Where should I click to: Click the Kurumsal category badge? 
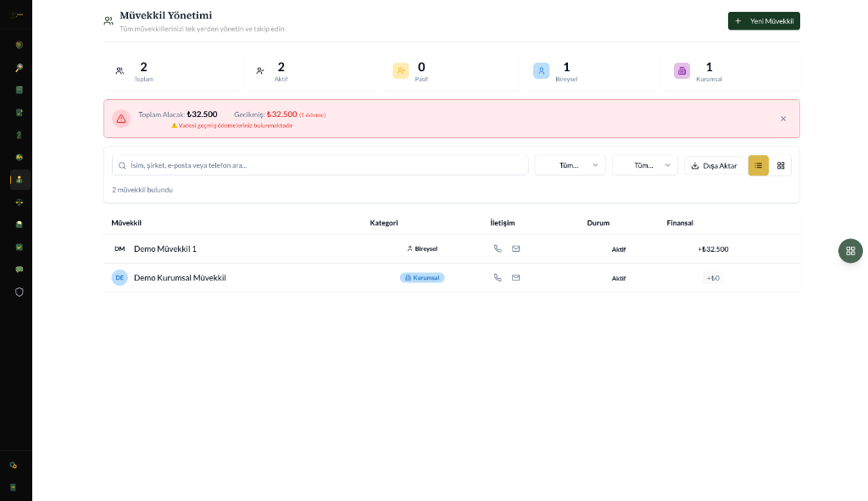422,277
